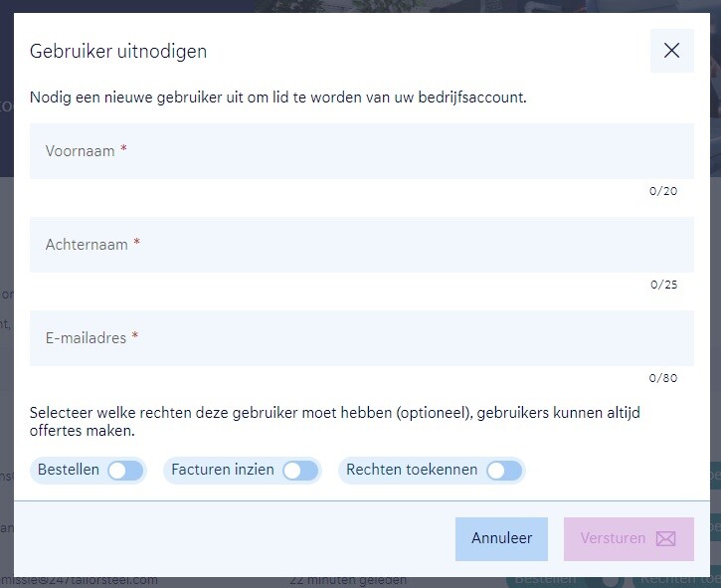Click the 0/25 counter under Achternaam
Viewport: 721px width, 588px height.
pyautogui.click(x=663, y=285)
